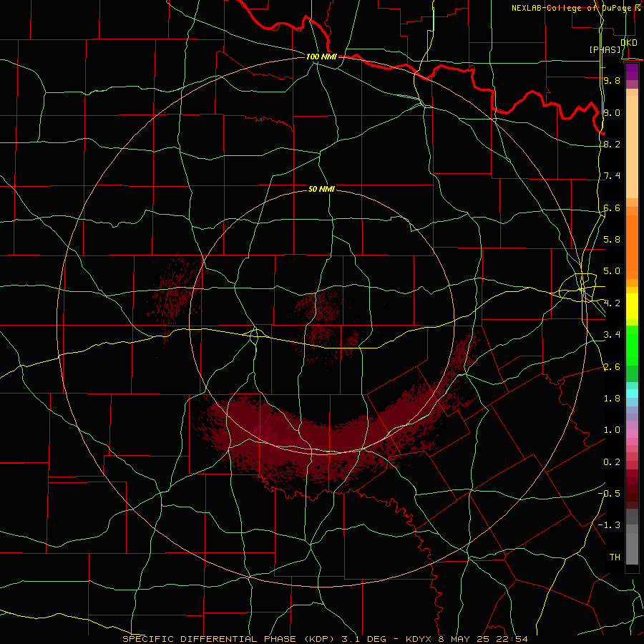Pick the bright green segment of the color bar

tap(632, 346)
